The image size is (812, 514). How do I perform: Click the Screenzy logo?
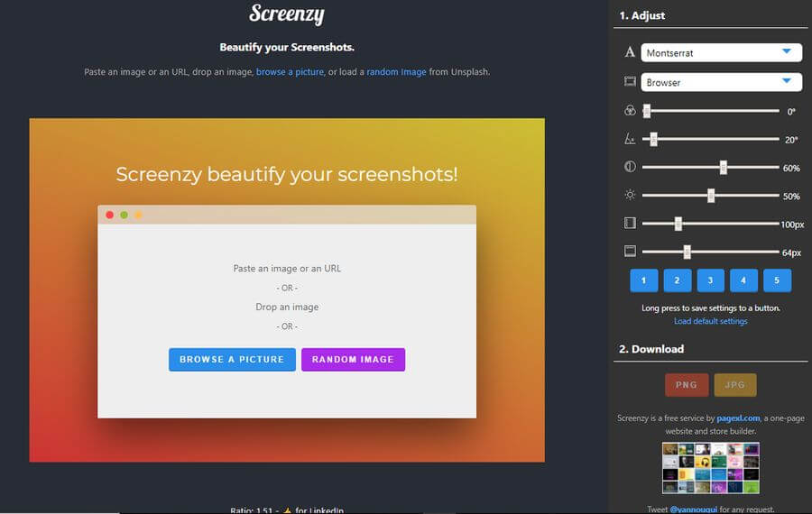pyautogui.click(x=287, y=14)
